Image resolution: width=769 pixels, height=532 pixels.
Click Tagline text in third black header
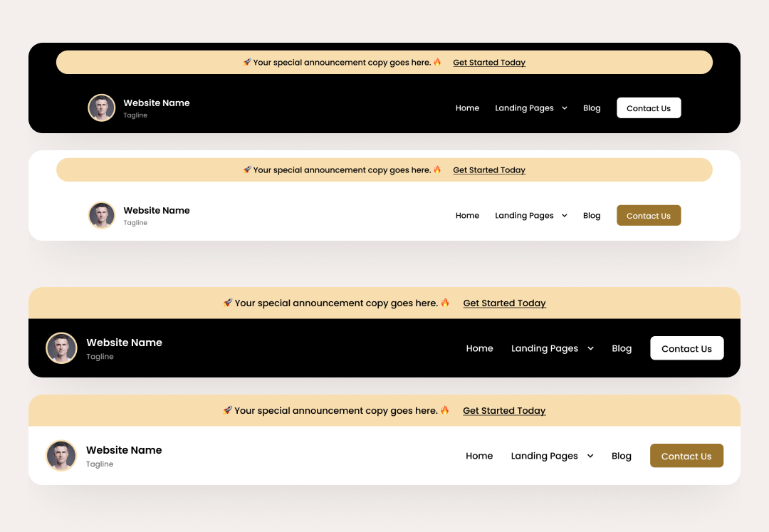[x=100, y=357]
